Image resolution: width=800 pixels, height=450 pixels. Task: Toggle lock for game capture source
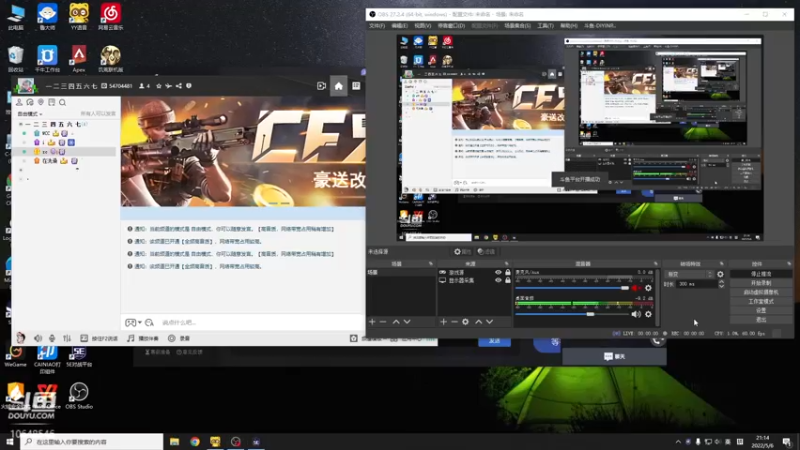coord(508,272)
